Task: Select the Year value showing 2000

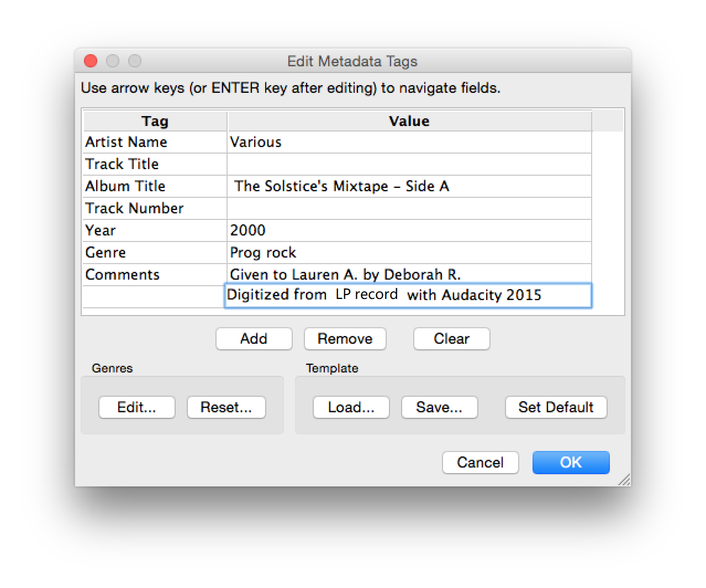Action: (409, 230)
